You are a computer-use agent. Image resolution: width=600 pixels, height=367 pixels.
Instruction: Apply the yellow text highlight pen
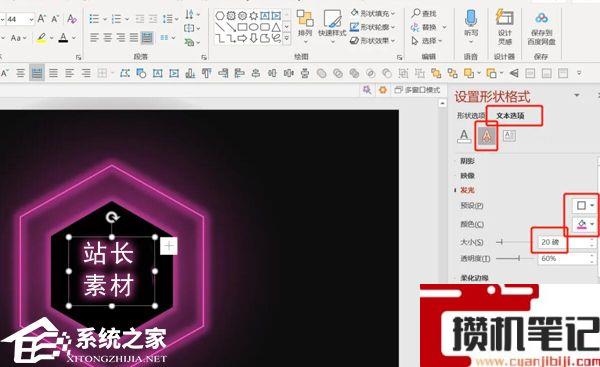41,38
